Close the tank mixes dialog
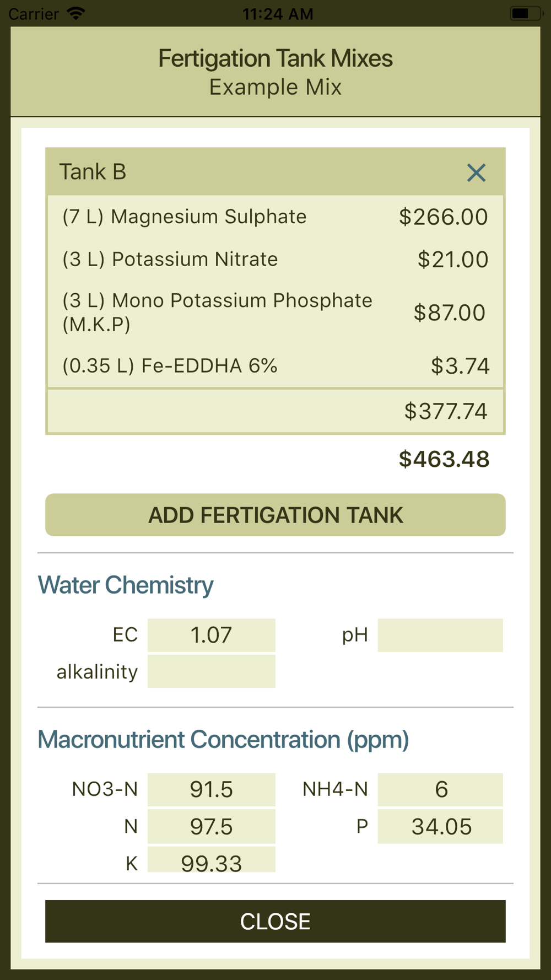 click(x=275, y=922)
